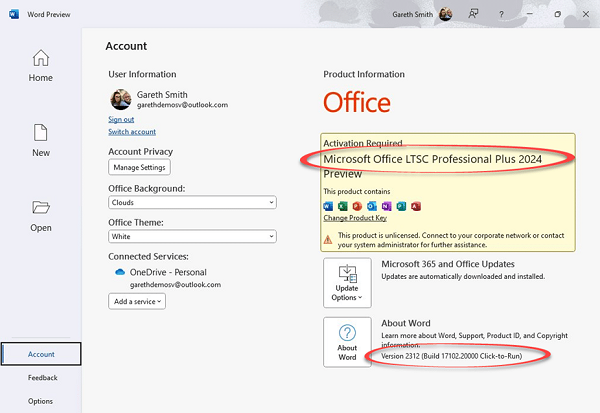Expand the Office Background dropdown

192,202
